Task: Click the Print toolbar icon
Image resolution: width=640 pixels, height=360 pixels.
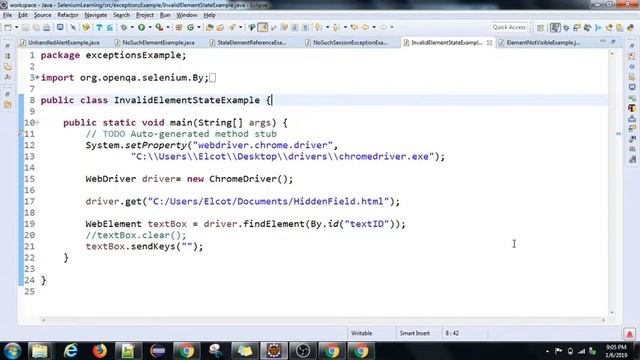Action: [x=47, y=27]
